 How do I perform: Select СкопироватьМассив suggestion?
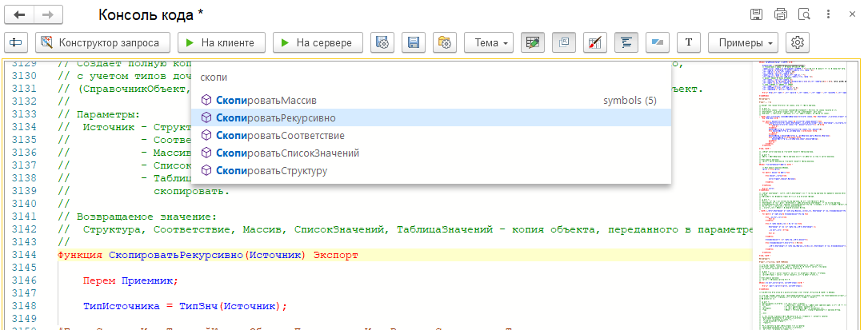(x=431, y=101)
